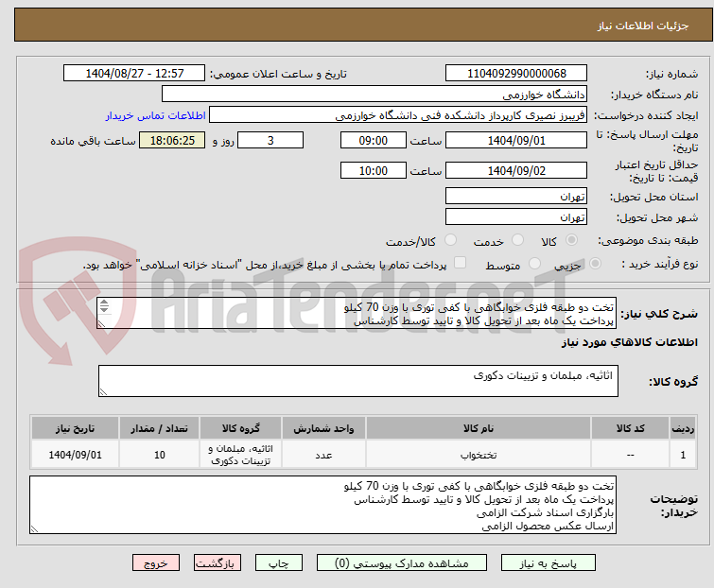Click the اطلاعات کالاهای مورد نیاز heading
Viewport: 714px width, 588px height.
(x=629, y=342)
